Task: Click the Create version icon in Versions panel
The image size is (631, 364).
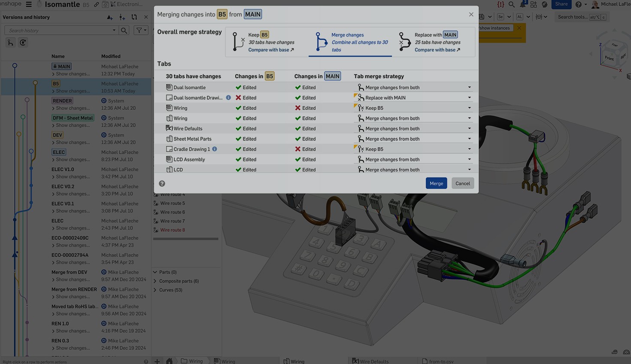Action: (110, 17)
